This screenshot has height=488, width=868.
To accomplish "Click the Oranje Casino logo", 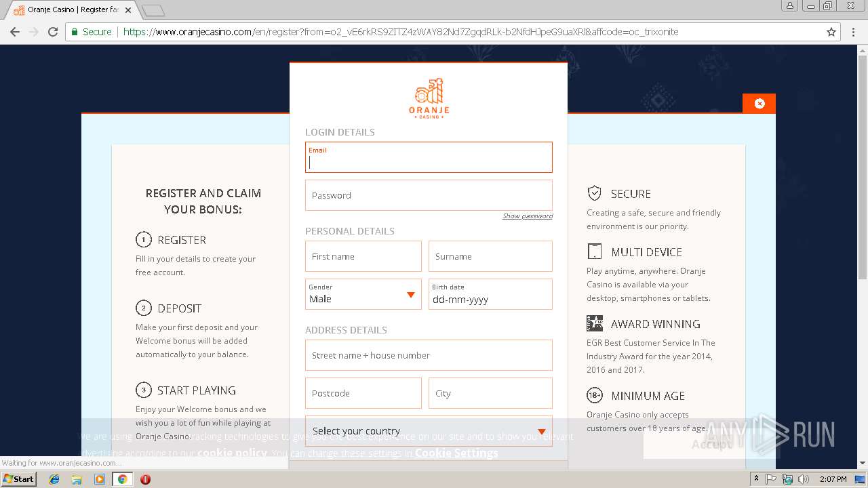I will pos(429,99).
